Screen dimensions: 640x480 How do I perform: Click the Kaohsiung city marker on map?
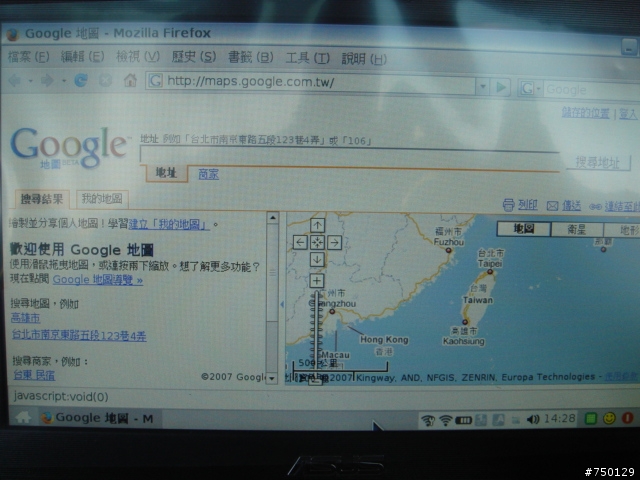point(464,322)
